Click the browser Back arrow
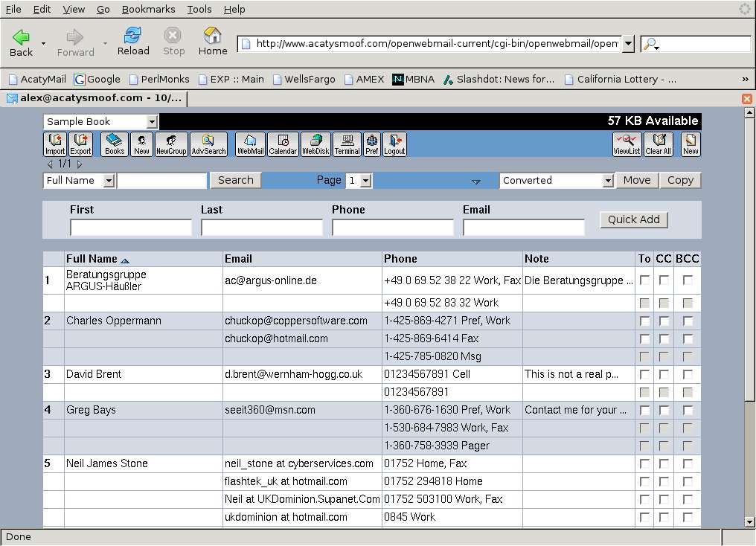Image resolution: width=756 pixels, height=546 pixels. (22, 42)
